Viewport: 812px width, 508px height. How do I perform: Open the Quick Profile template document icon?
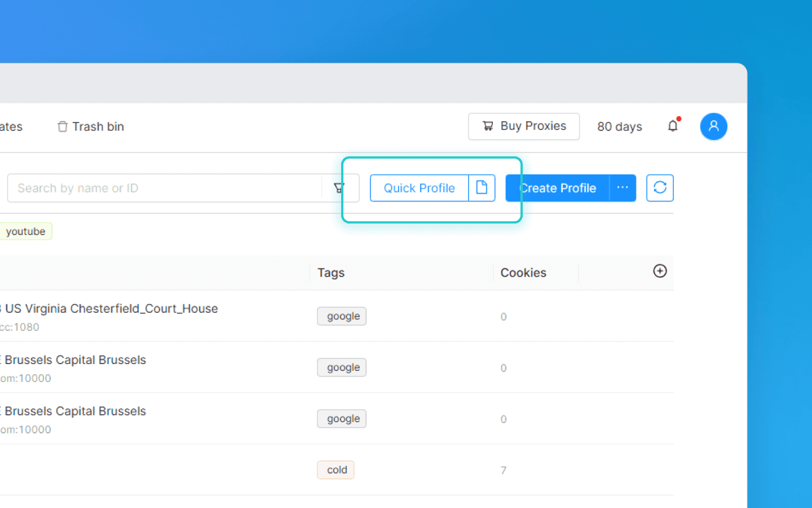click(x=482, y=188)
